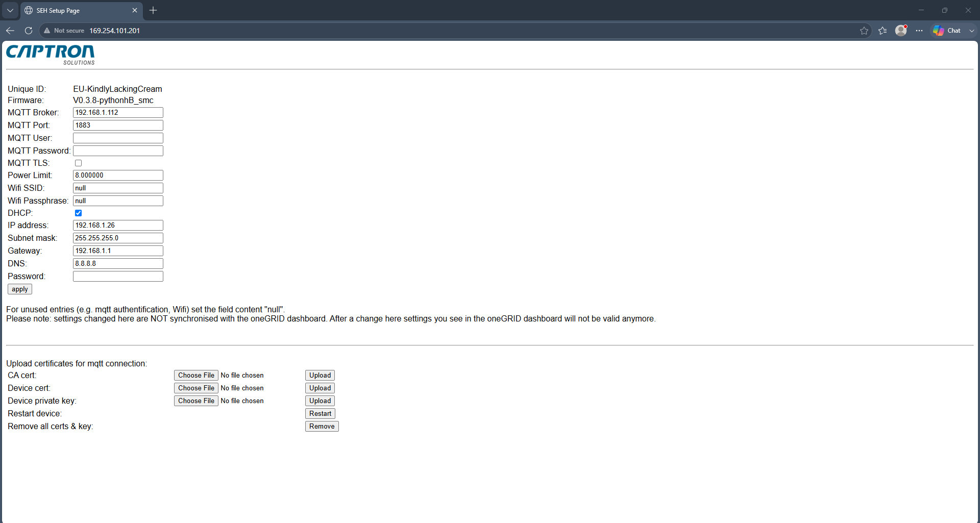The height and width of the screenshot is (523, 980).
Task: Restore down the browser window
Action: (945, 10)
